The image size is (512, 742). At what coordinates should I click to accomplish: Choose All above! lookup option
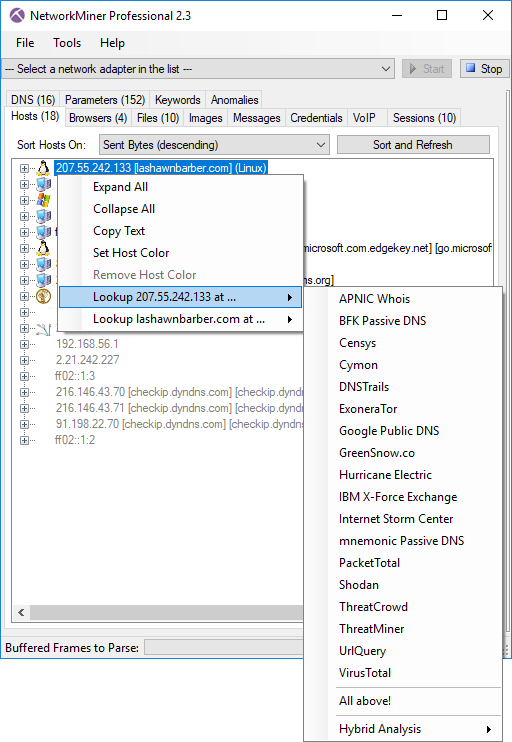[x=403, y=701]
